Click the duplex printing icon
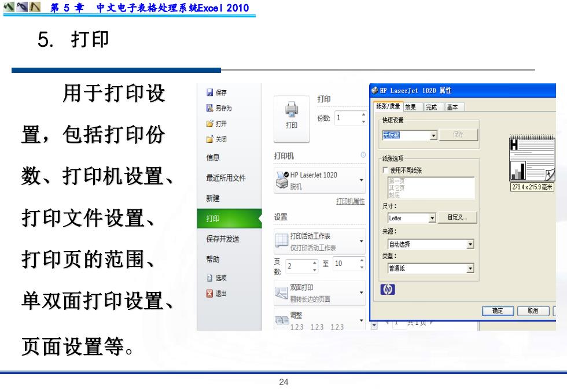The width and height of the screenshot is (567, 392). click(x=281, y=293)
